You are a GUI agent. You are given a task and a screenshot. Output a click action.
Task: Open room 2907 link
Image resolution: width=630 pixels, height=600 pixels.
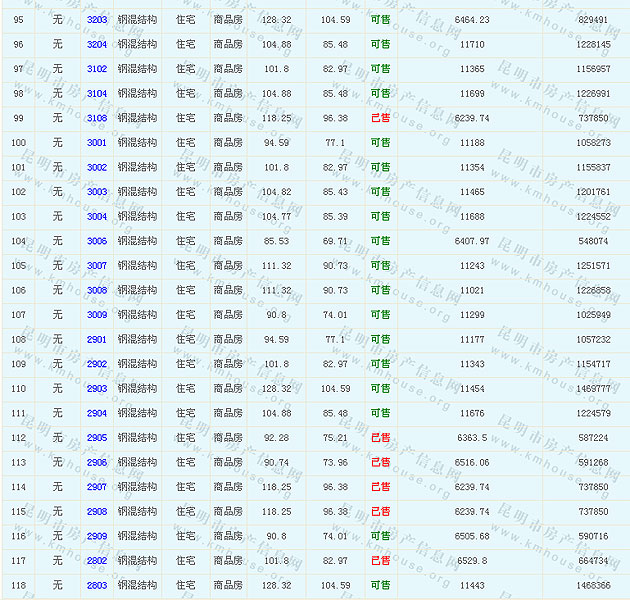coord(97,487)
